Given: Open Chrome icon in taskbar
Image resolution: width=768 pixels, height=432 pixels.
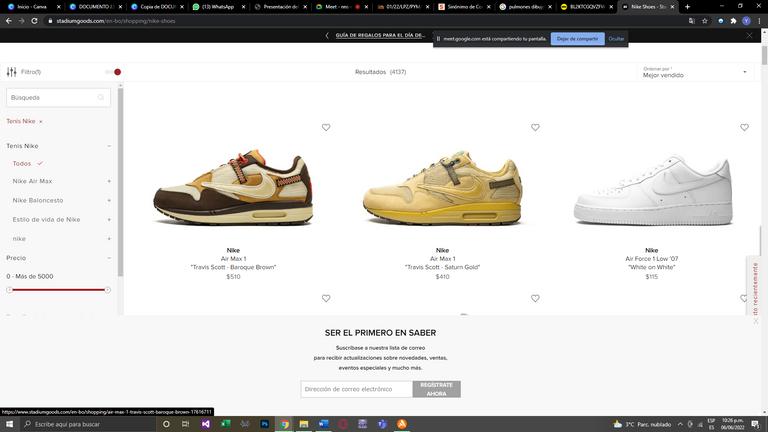Looking at the screenshot, I should pyautogui.click(x=284, y=424).
